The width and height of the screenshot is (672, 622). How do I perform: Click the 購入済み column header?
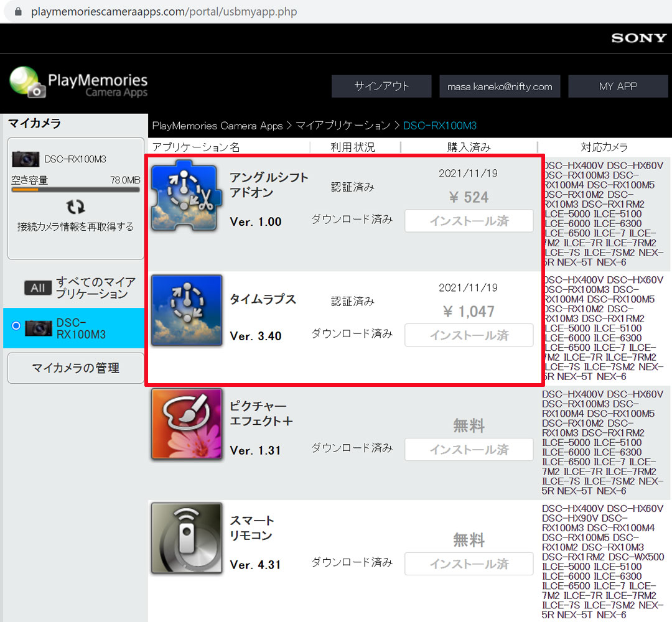469,147
